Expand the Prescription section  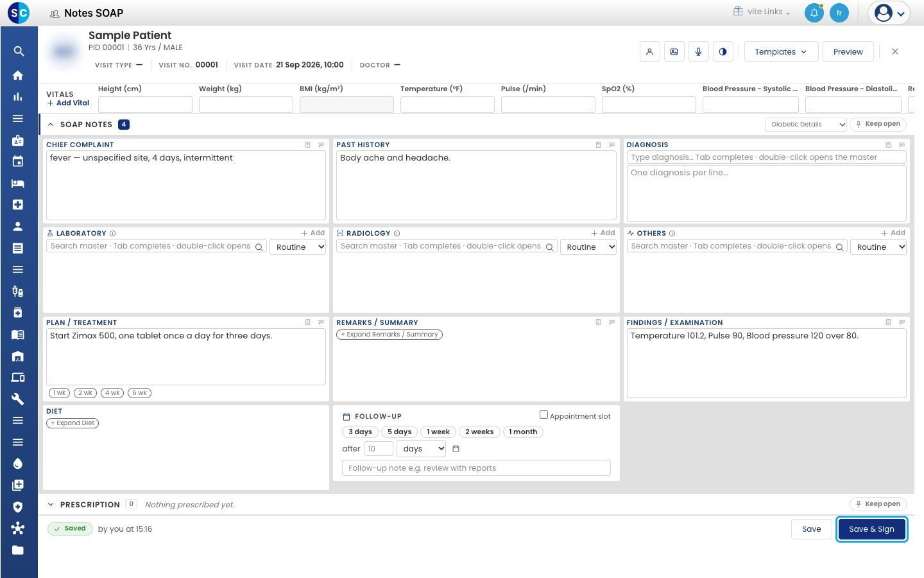click(51, 505)
